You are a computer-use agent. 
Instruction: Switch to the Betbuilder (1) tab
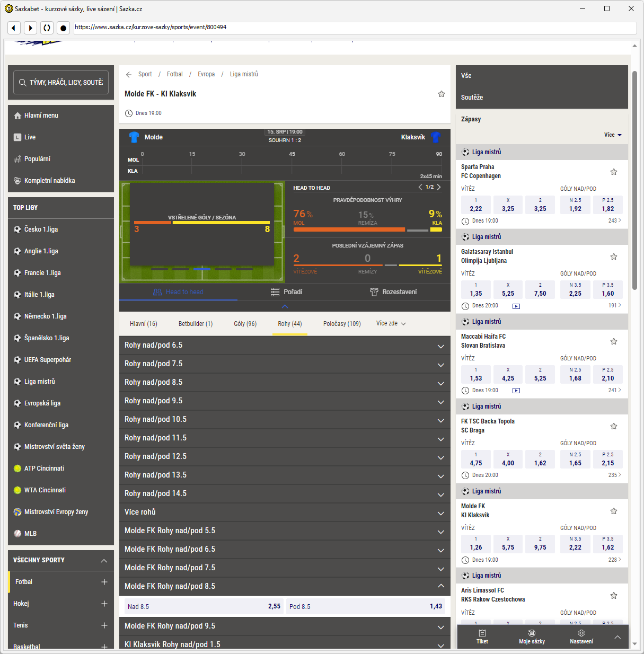(196, 323)
